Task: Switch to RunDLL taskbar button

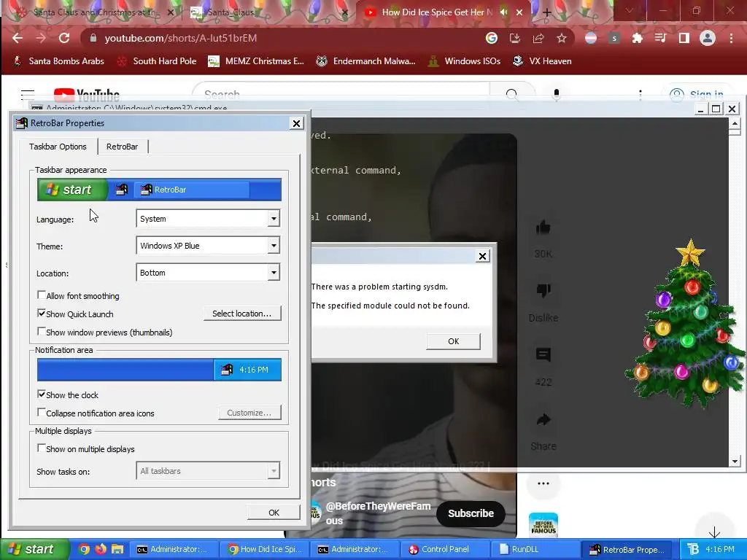Action: point(535,549)
